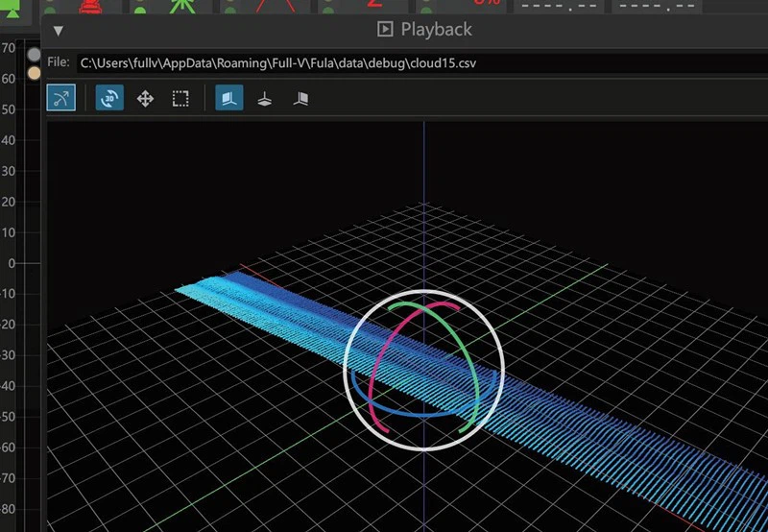
Task: Select the curve path tool icon
Action: pos(61,98)
